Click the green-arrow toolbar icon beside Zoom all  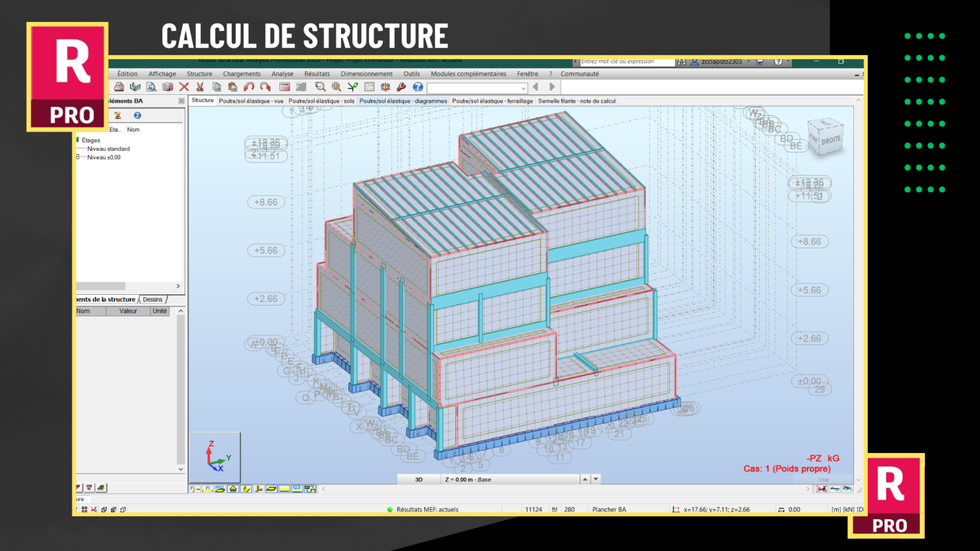(x=353, y=87)
